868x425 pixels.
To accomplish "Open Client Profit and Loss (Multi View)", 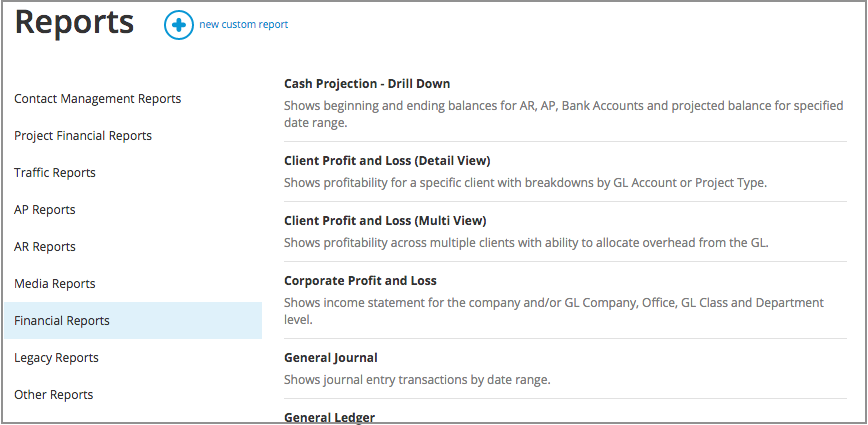I will 385,220.
